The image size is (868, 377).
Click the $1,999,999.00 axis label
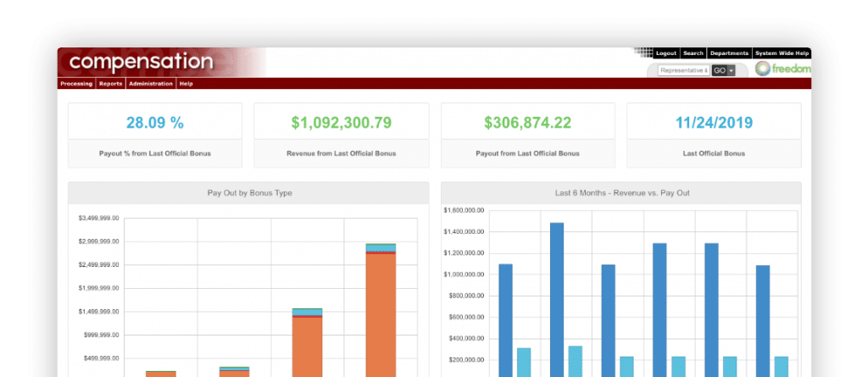click(x=98, y=288)
